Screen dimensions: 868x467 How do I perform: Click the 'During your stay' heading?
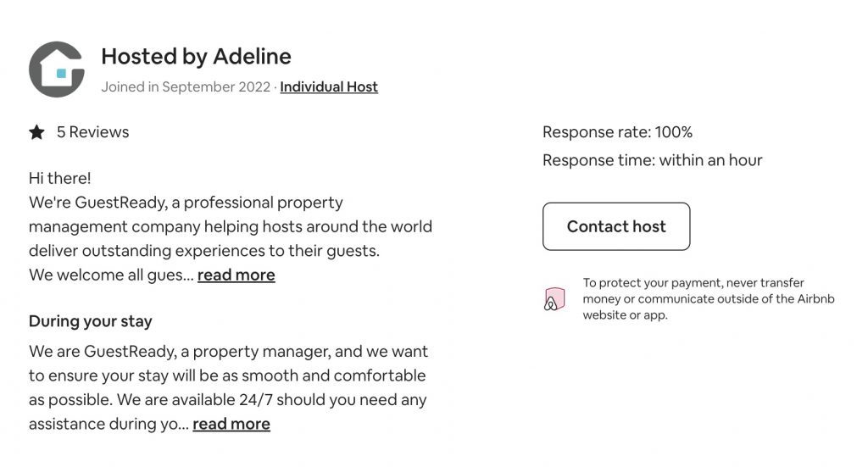coord(90,321)
